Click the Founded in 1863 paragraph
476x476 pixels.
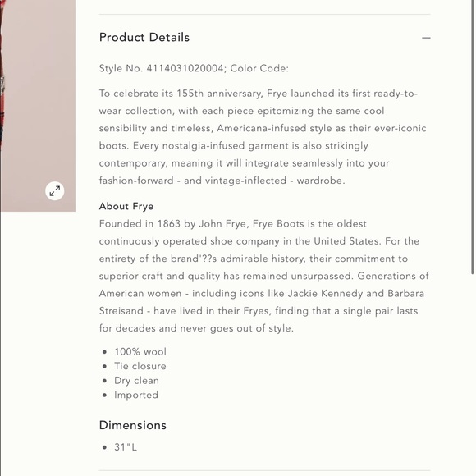pos(263,276)
